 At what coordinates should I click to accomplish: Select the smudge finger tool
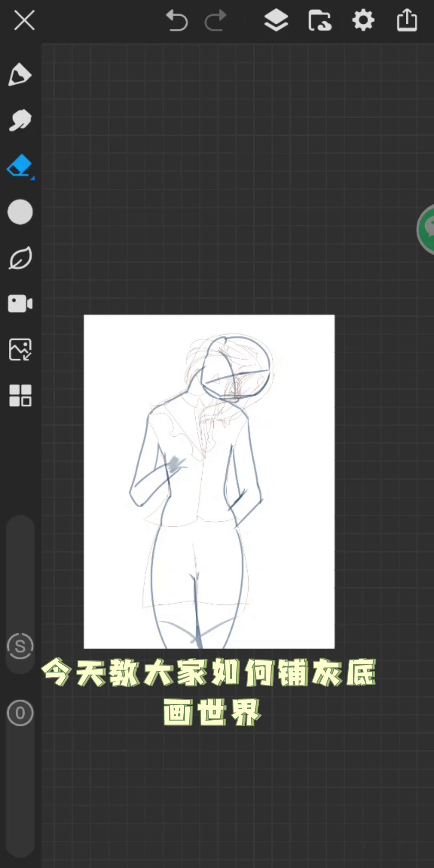coord(20,120)
